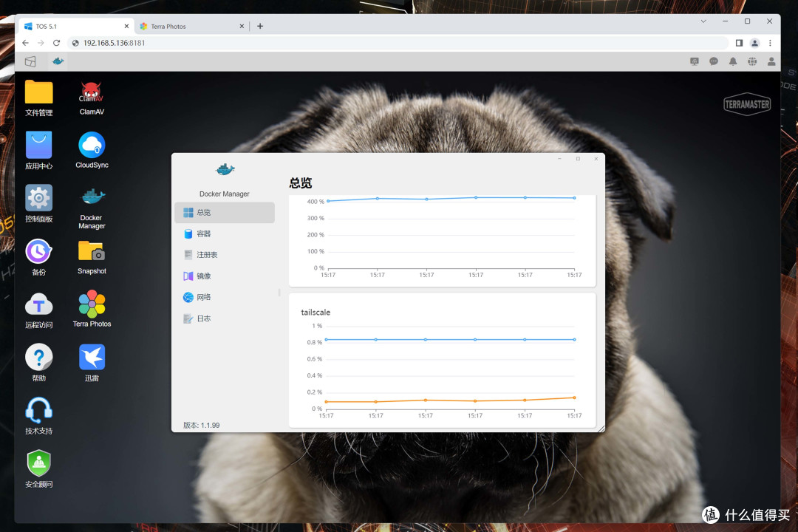The image size is (798, 532).
Task: Open the user account icon in TOS top bar
Action: [x=771, y=61]
